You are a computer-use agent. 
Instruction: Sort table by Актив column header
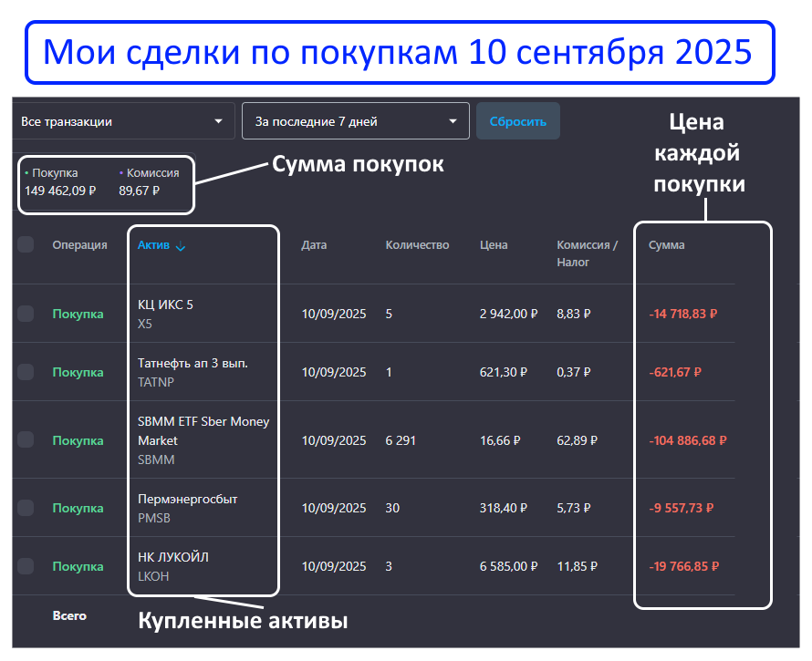153,245
